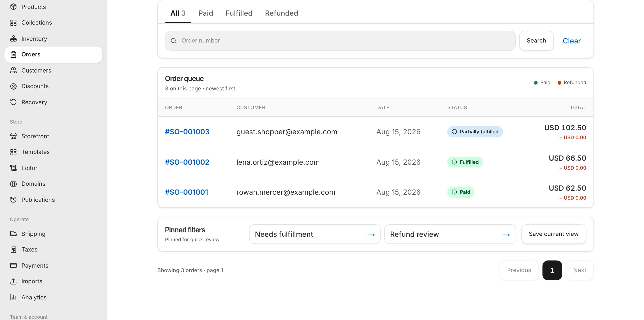Screen dimensions: 644x320
Task: Click the Imports upload icon
Action: pos(13,282)
